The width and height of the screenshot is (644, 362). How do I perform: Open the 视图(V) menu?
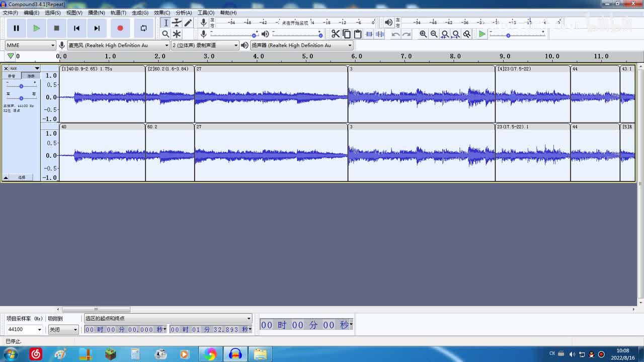tap(74, 13)
